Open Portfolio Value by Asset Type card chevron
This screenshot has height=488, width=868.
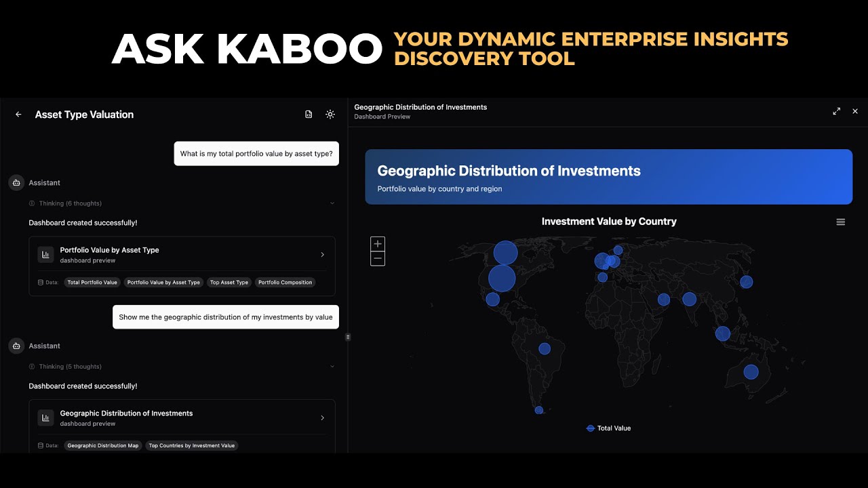322,255
